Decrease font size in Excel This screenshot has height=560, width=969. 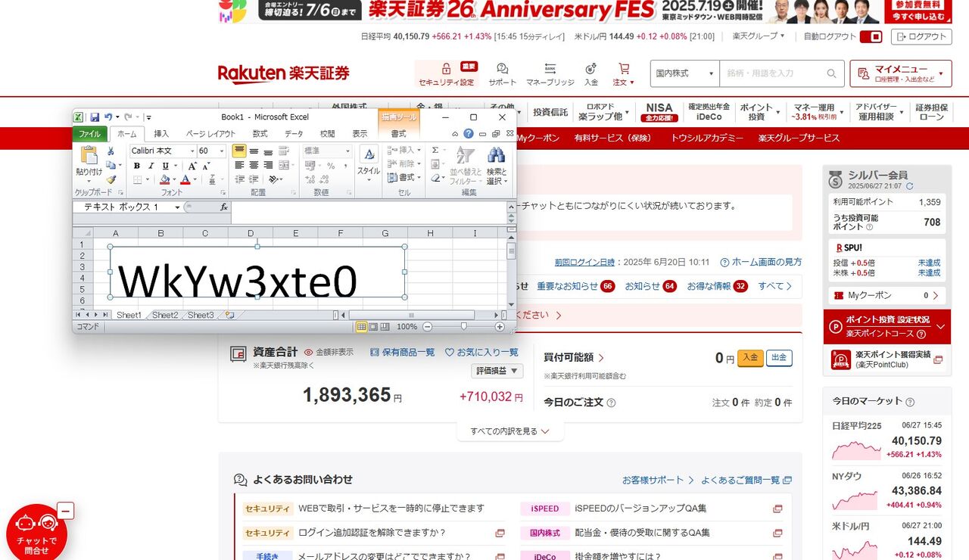[205, 166]
